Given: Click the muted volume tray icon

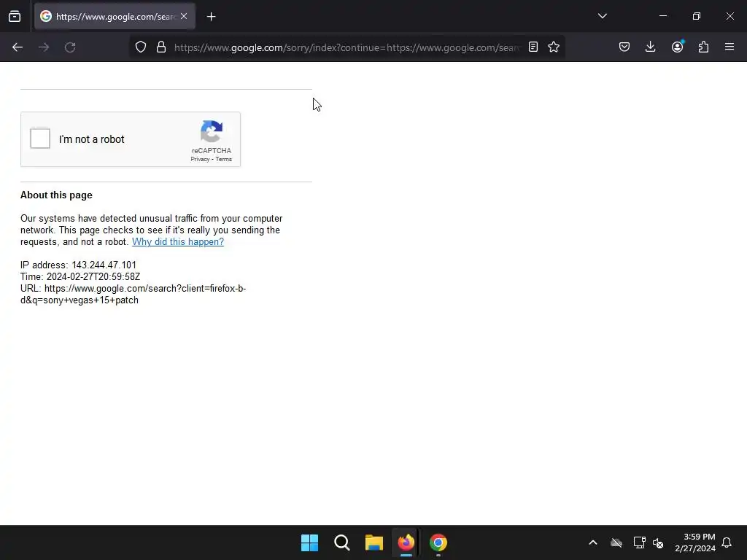Looking at the screenshot, I should (658, 542).
